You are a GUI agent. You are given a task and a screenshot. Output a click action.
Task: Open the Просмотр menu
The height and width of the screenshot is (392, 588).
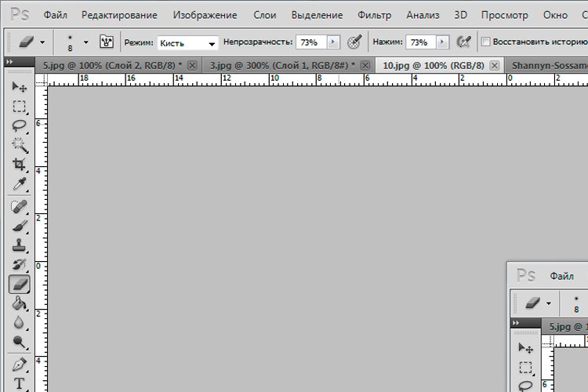[x=504, y=15]
